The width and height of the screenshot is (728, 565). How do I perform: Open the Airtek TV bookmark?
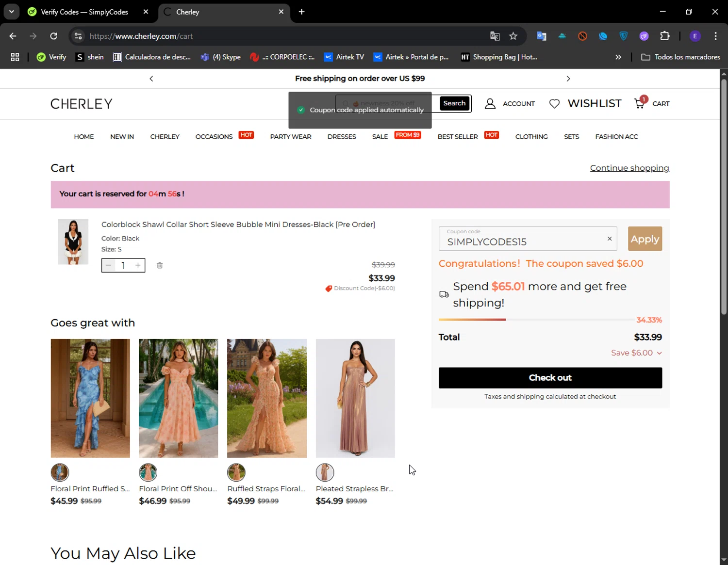344,57
